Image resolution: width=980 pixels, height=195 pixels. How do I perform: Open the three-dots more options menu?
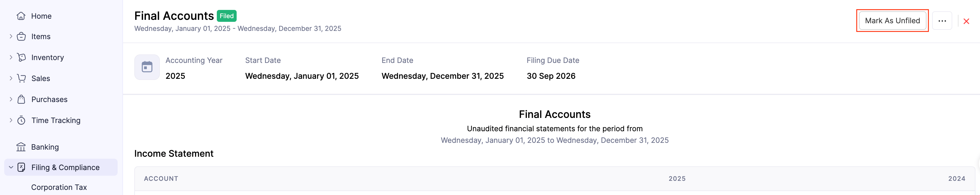tap(942, 21)
